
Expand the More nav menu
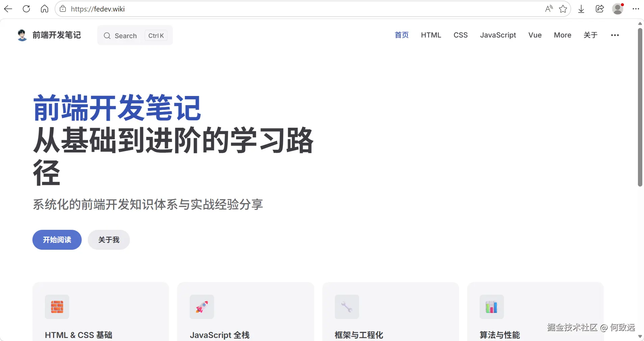[562, 35]
